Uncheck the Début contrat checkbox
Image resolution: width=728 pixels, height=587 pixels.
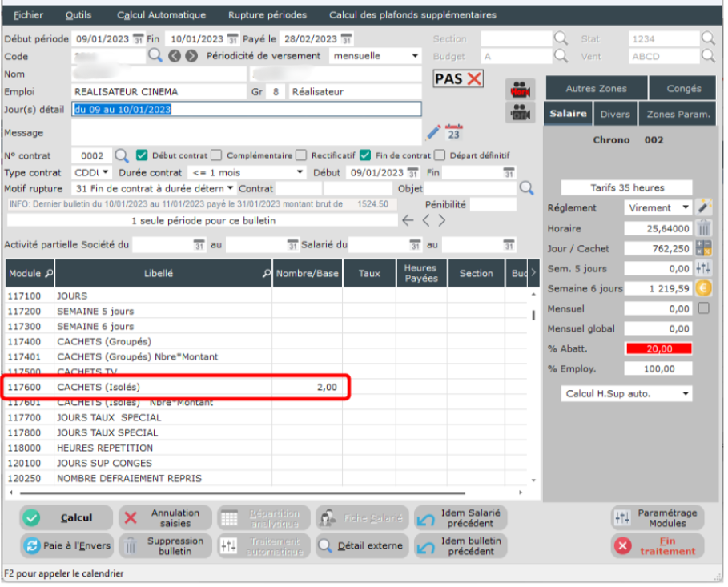tap(143, 155)
